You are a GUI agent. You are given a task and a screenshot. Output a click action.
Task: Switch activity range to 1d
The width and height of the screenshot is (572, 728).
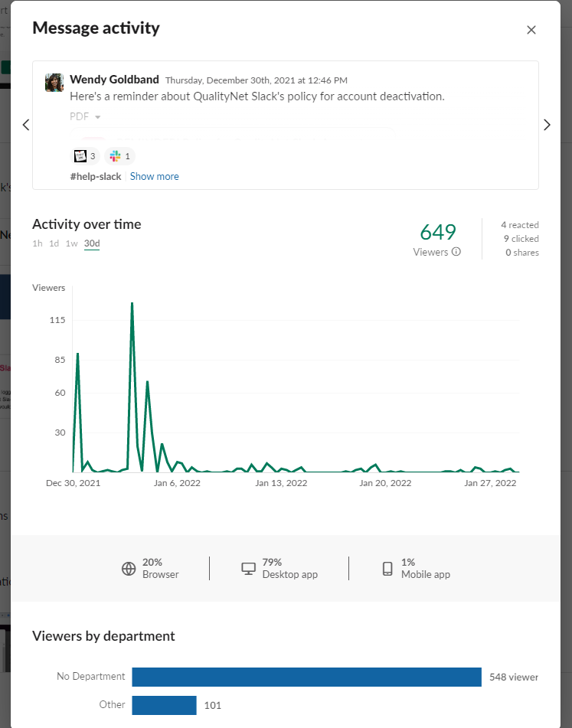coord(54,243)
